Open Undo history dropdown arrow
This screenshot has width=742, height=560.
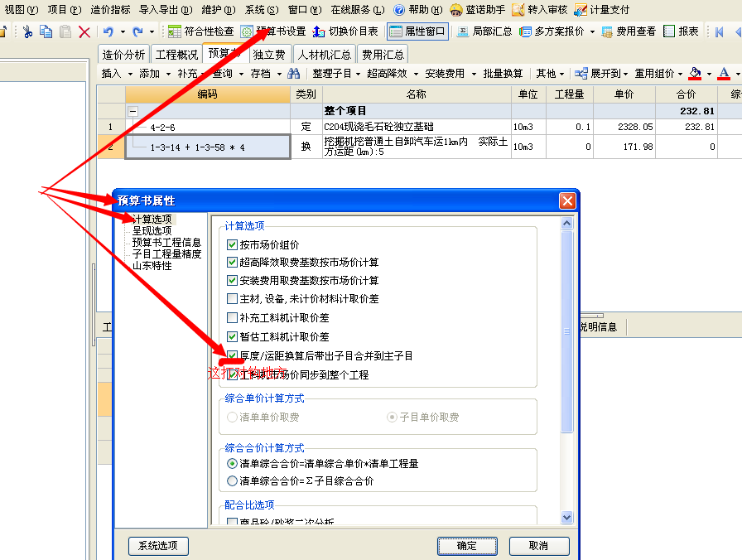click(x=123, y=32)
